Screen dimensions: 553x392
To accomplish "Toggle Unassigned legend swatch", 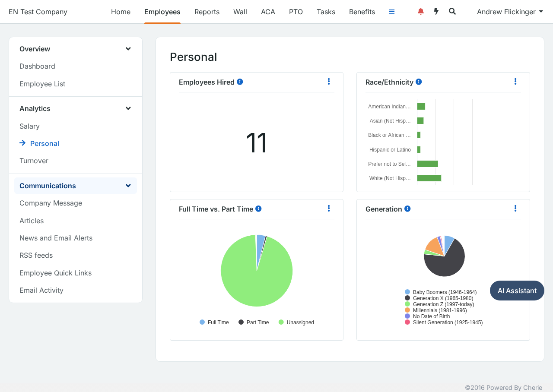I will [281, 322].
